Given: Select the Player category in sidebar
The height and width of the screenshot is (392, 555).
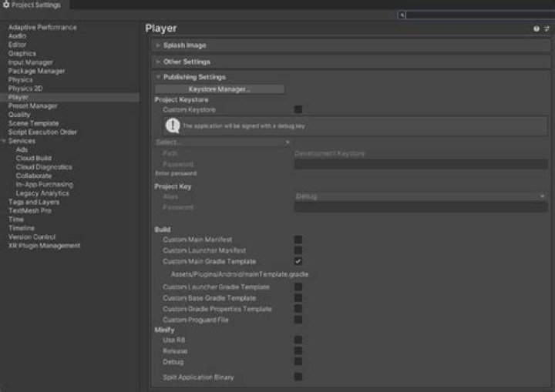Looking at the screenshot, I should coord(18,97).
